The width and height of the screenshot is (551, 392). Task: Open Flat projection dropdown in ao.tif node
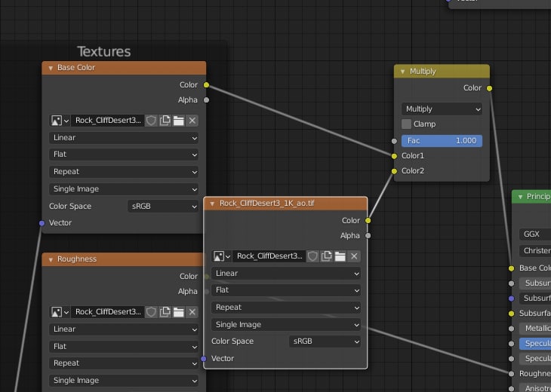286,290
